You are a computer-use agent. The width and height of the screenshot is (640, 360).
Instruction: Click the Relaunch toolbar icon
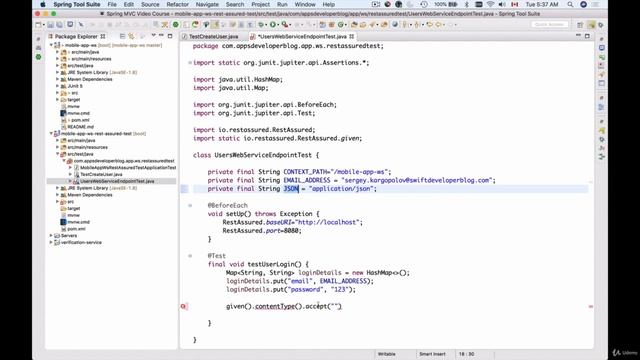[195, 24]
